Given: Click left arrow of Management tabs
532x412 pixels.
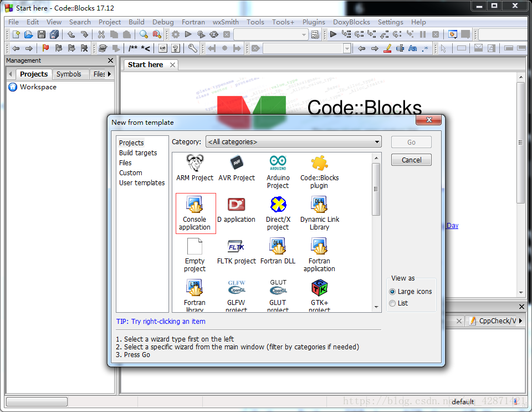Looking at the screenshot, I should (x=10, y=74).
